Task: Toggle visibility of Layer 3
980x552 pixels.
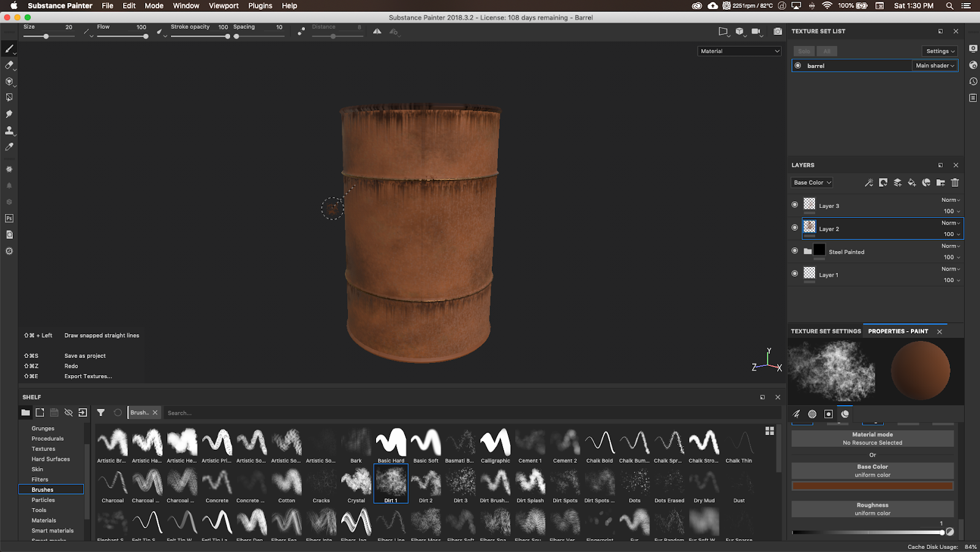Action: (x=795, y=205)
